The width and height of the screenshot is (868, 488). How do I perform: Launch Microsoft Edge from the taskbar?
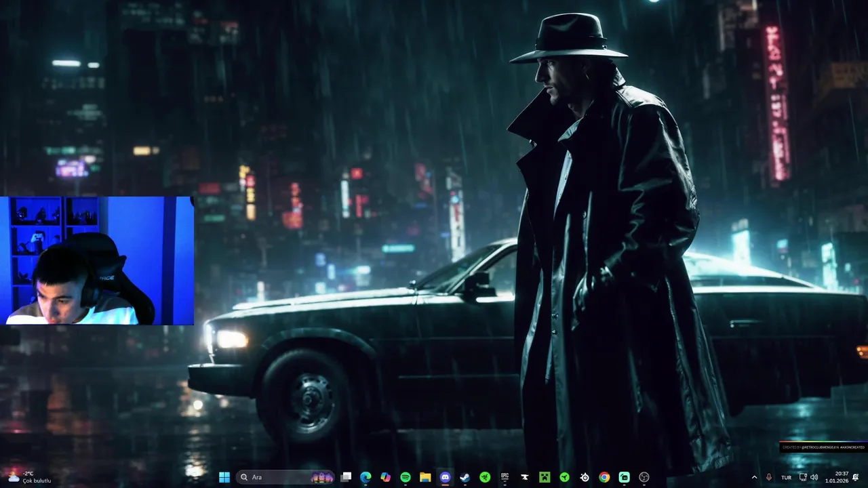click(366, 477)
